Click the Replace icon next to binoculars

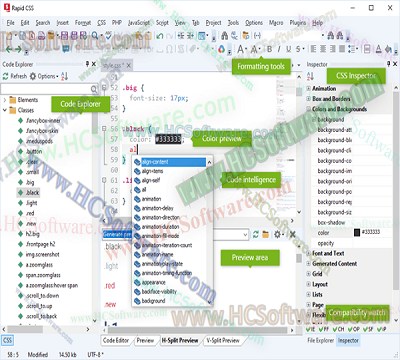coord(234,36)
